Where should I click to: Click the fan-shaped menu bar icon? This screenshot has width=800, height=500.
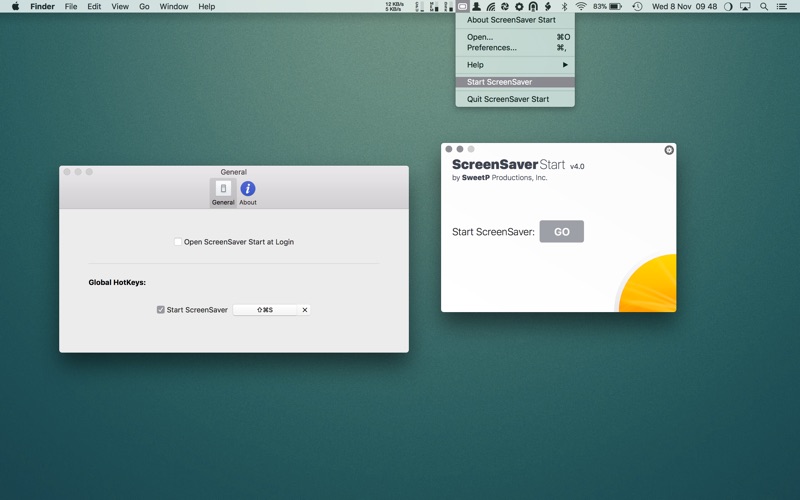505,7
